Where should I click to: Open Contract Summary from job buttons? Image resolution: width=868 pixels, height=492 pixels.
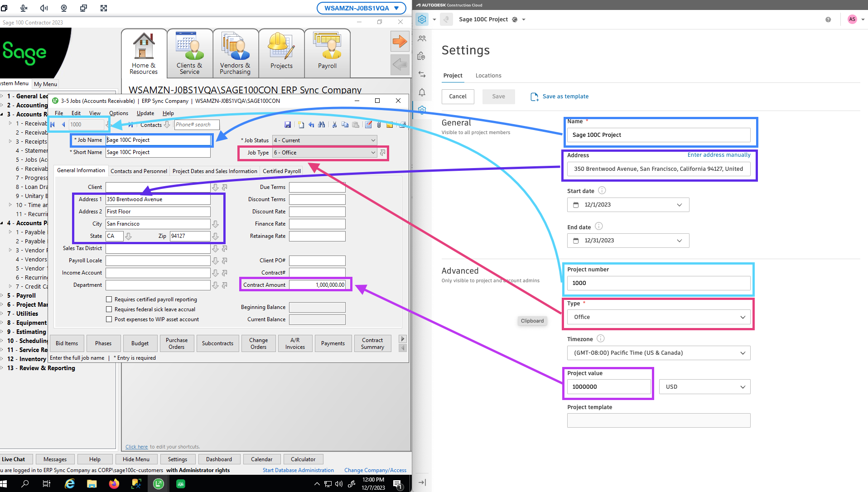pos(372,343)
